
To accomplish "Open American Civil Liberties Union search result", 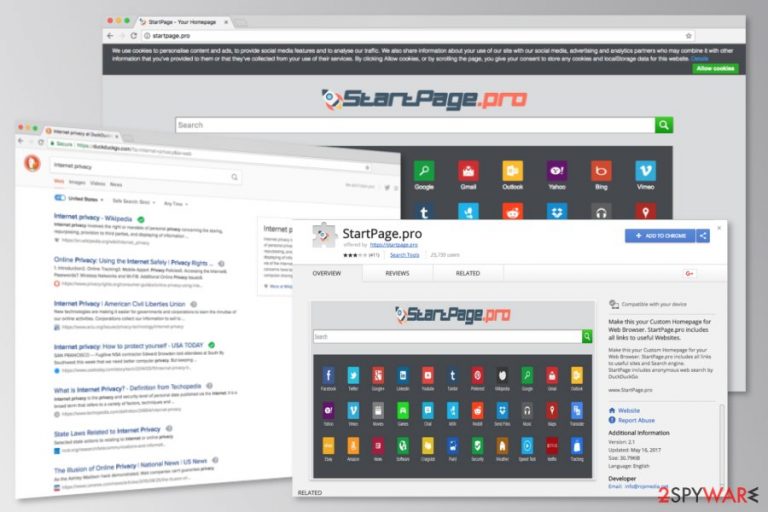I will tap(120, 304).
